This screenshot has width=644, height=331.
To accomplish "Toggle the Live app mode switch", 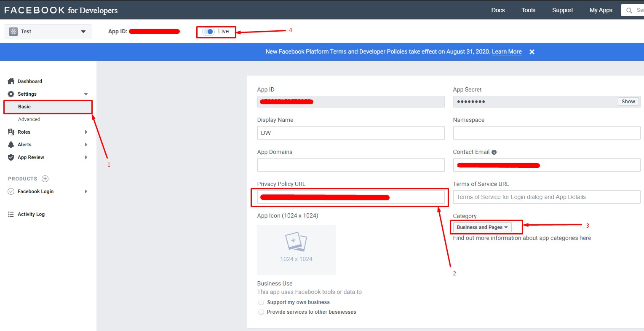I will [x=208, y=32].
